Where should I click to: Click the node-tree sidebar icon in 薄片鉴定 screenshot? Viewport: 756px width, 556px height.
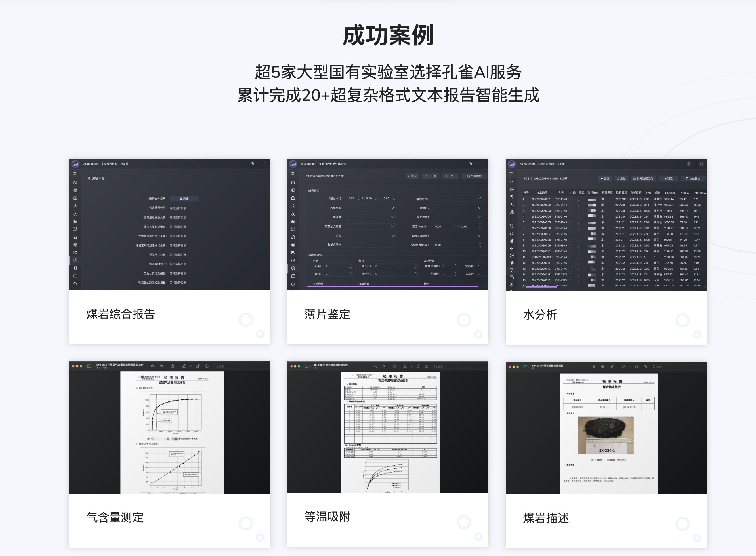point(293,206)
